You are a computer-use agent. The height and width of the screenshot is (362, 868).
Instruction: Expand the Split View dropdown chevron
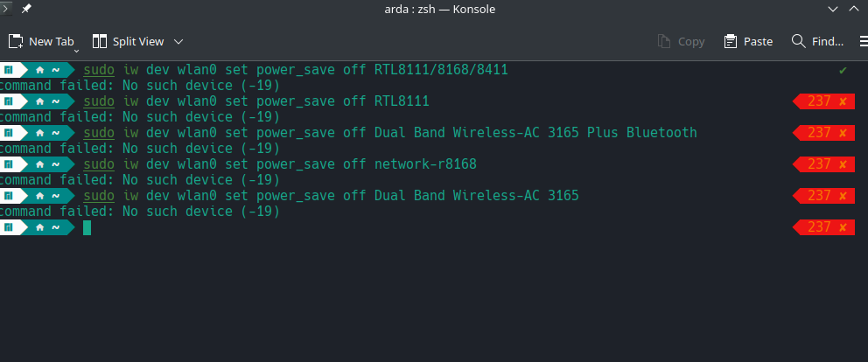(x=178, y=41)
